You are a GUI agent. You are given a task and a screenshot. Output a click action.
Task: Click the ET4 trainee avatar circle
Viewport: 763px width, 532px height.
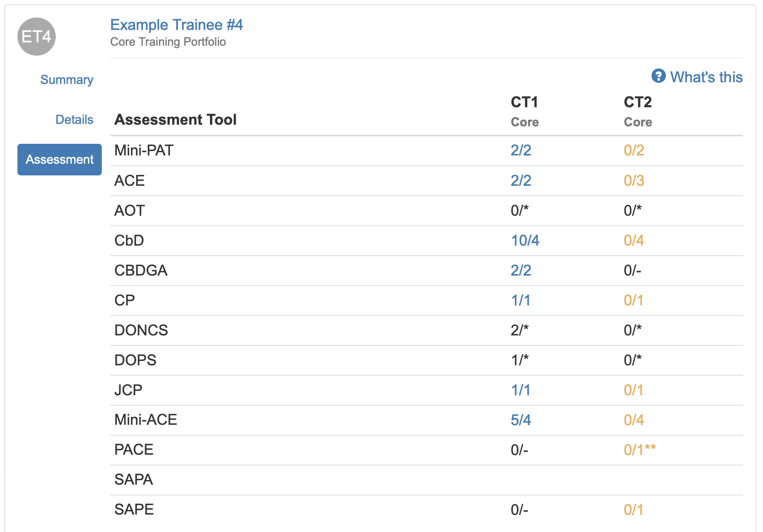tap(37, 37)
